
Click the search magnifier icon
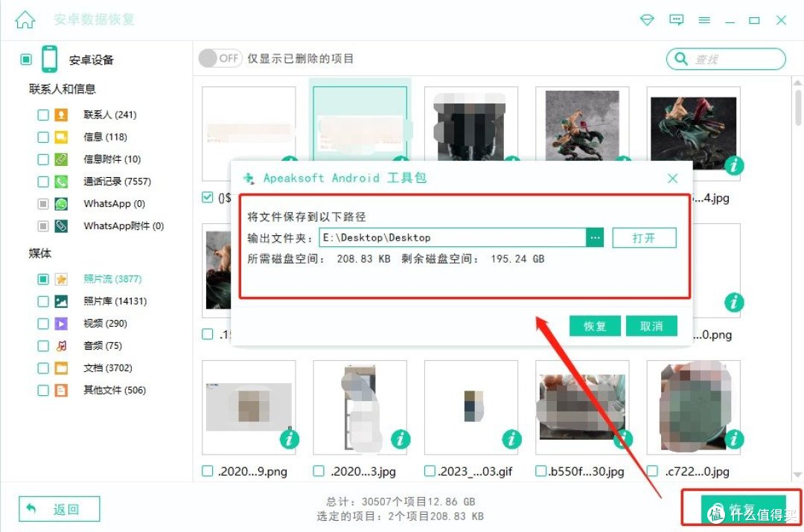[x=681, y=59]
